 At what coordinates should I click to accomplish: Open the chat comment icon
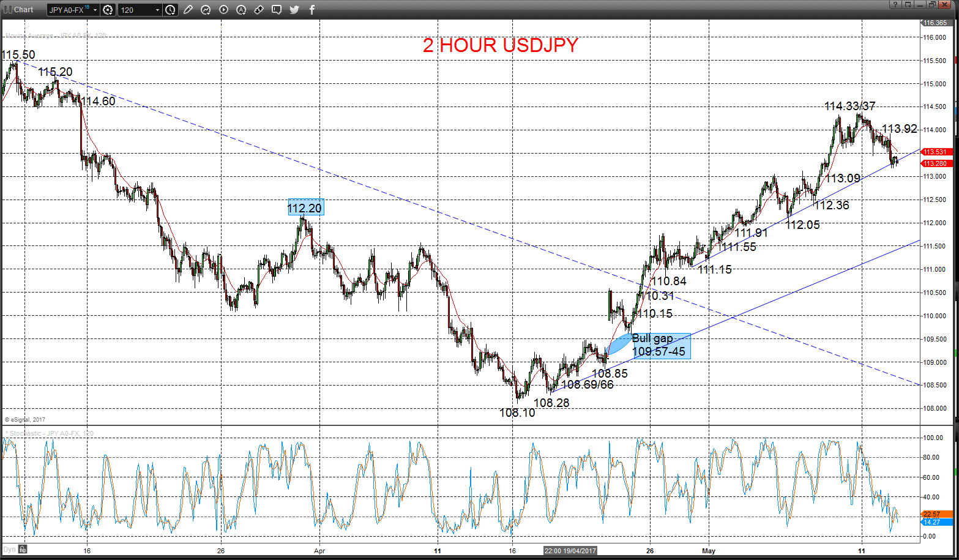(277, 10)
